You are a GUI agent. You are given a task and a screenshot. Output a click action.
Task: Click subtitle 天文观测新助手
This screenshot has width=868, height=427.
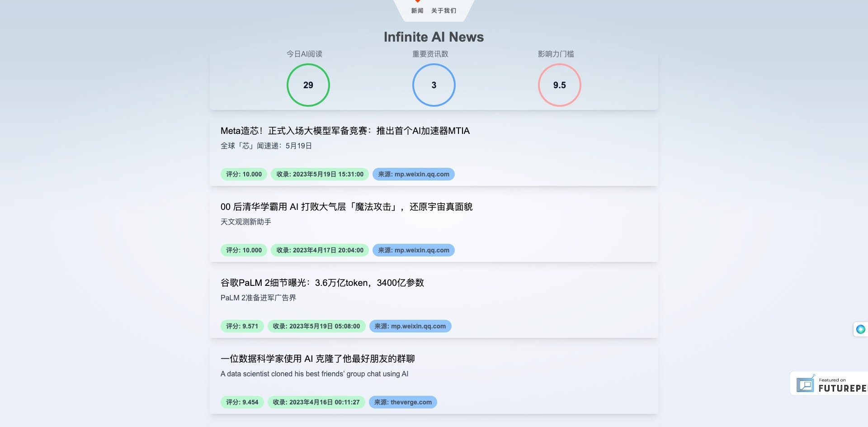point(245,222)
